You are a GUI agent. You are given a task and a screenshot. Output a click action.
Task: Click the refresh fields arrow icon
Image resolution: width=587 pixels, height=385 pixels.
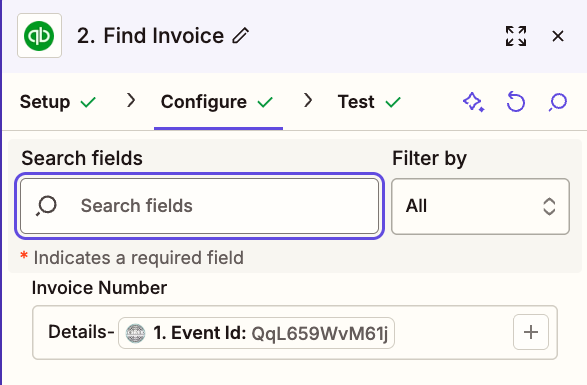pyautogui.click(x=515, y=102)
